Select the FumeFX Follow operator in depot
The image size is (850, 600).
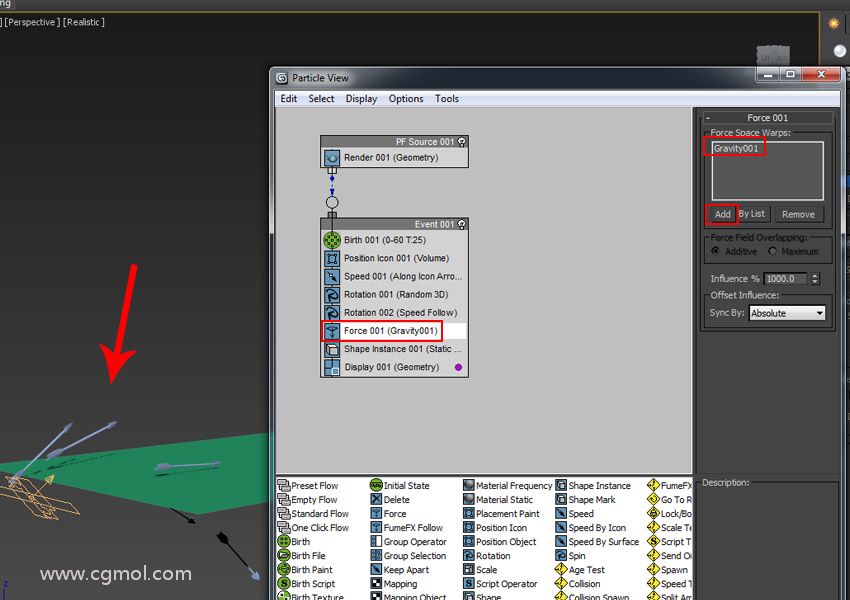pos(407,528)
